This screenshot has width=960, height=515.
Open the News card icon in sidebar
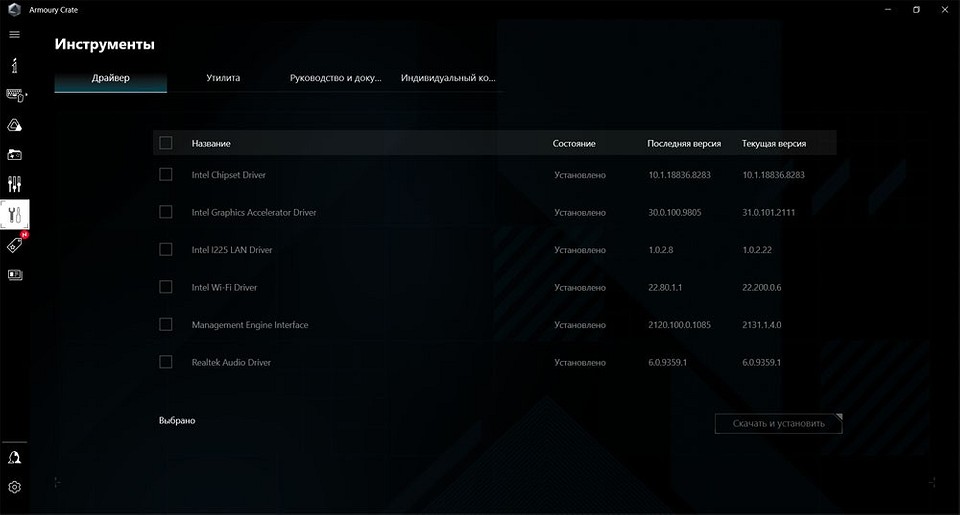point(15,275)
